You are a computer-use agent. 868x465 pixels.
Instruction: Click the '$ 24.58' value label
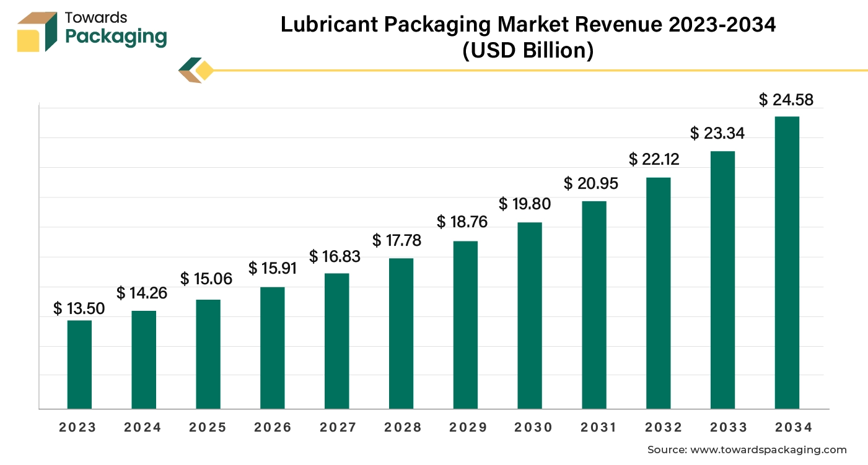pyautogui.click(x=786, y=100)
